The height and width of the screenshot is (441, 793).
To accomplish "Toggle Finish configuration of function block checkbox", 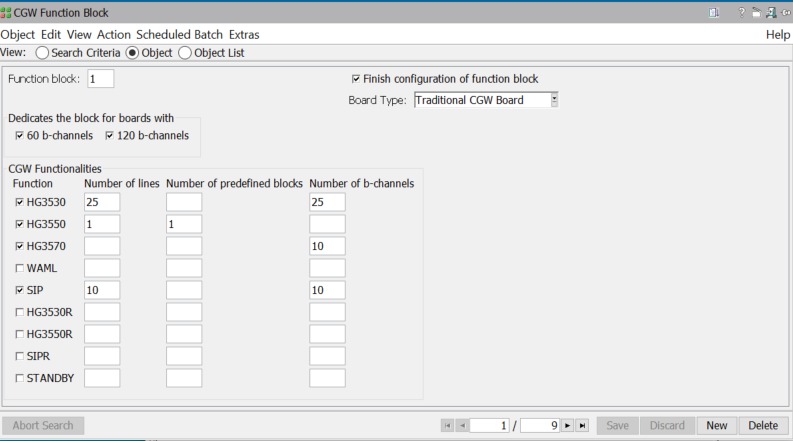I will point(356,79).
